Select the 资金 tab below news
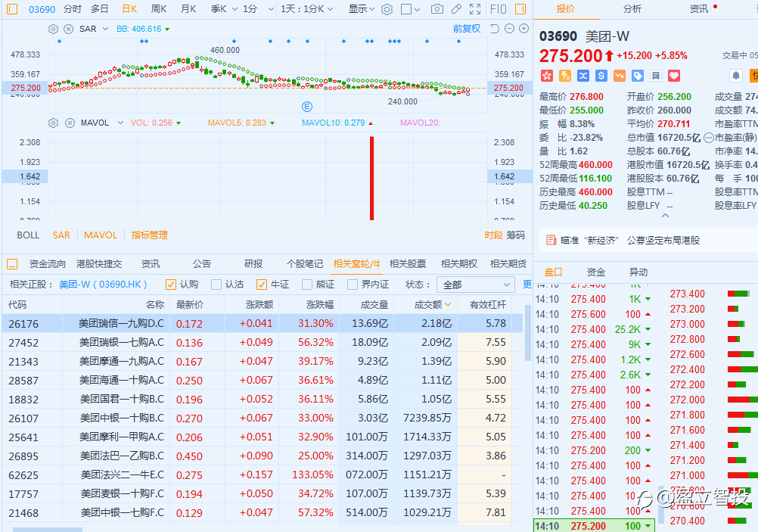 click(x=595, y=272)
